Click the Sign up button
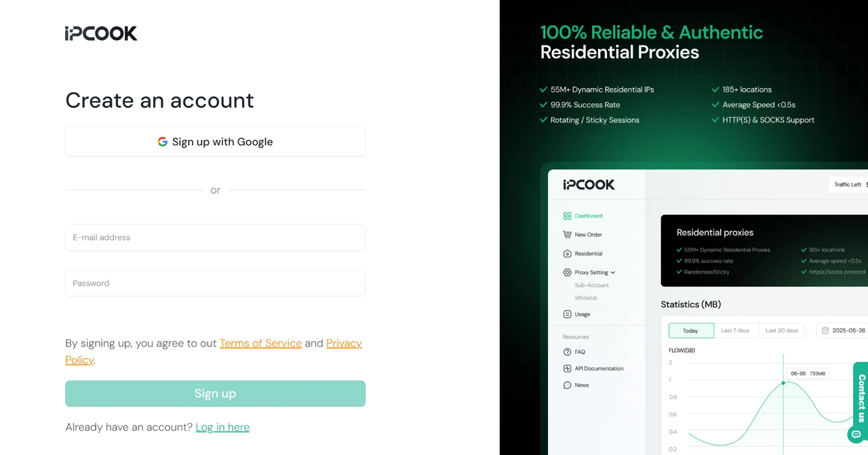 (215, 393)
